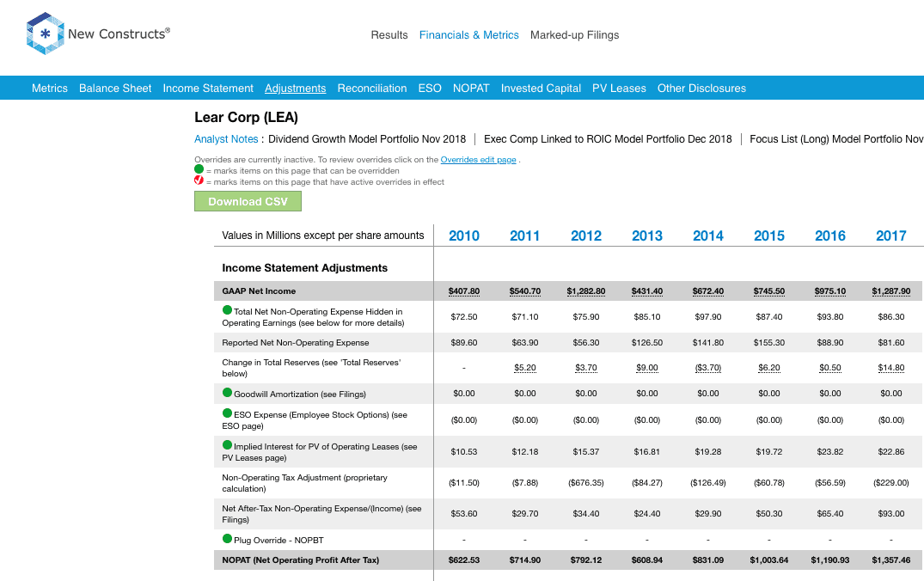Screen dimensions: 924x581
Task: Switch to the Income Statement tab
Action: (x=208, y=89)
